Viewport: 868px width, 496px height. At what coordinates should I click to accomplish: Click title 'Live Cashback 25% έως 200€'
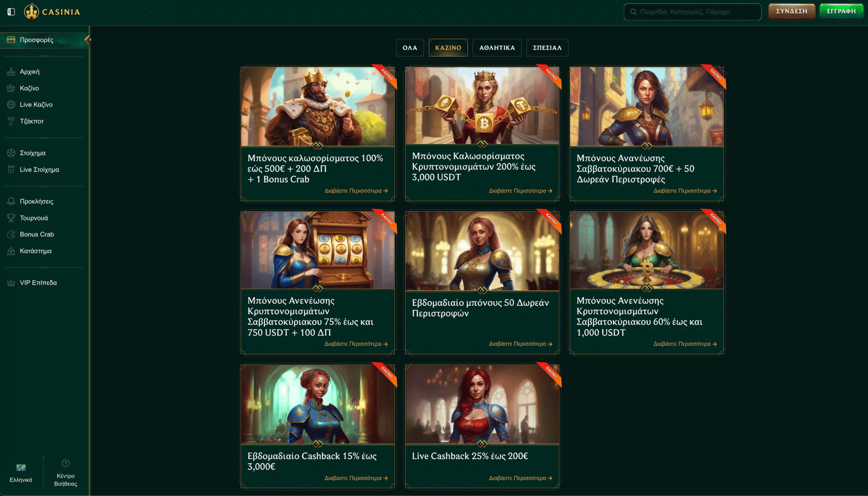click(470, 456)
